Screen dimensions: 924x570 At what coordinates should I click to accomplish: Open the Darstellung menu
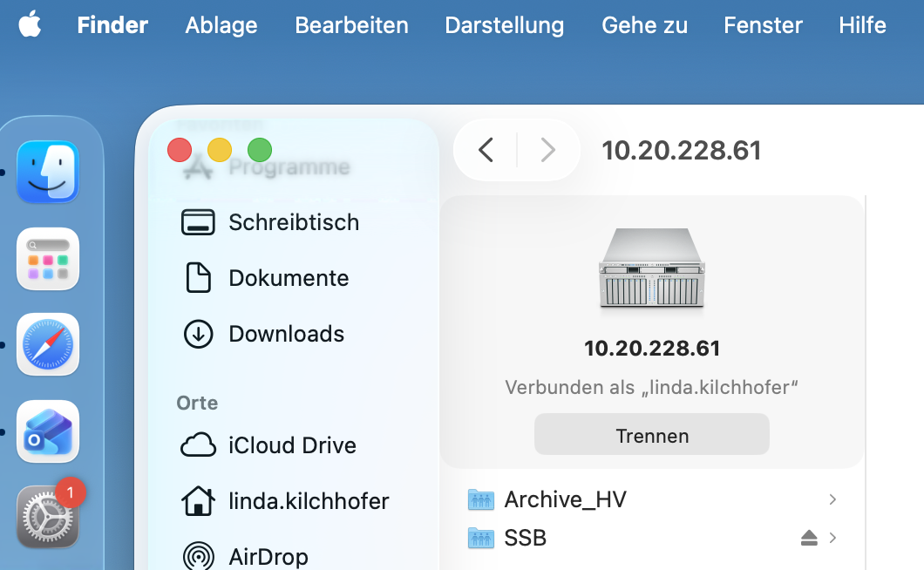[504, 24]
